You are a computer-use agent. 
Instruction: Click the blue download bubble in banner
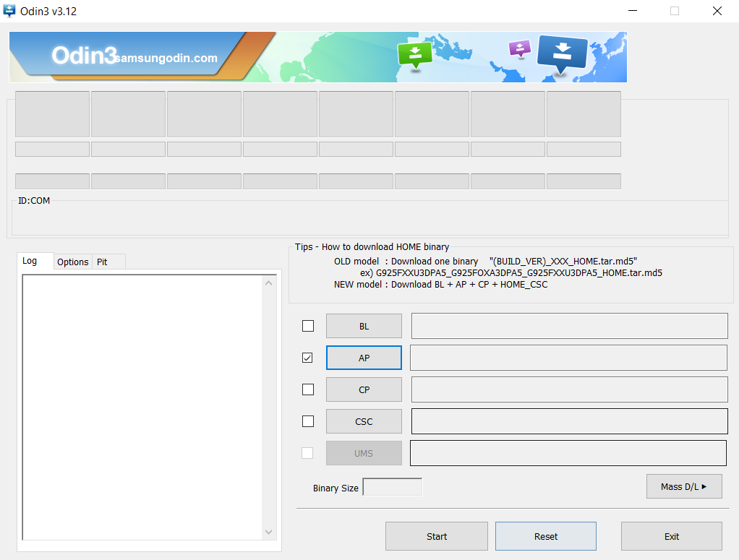click(563, 56)
